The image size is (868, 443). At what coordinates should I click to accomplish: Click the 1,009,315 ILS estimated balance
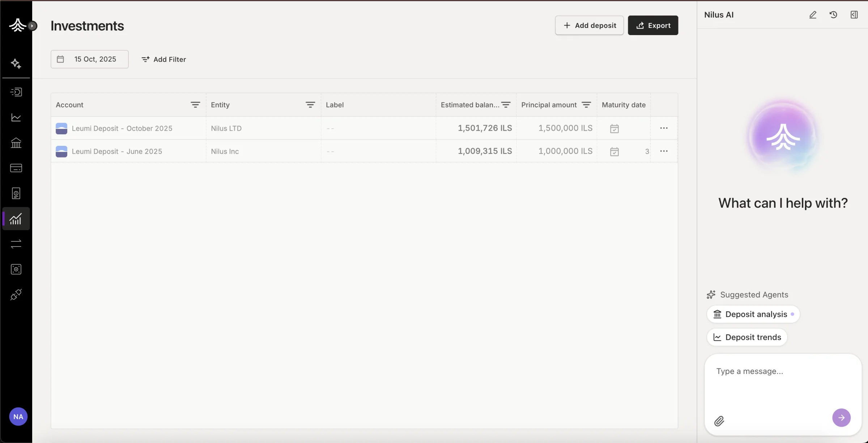(x=485, y=151)
